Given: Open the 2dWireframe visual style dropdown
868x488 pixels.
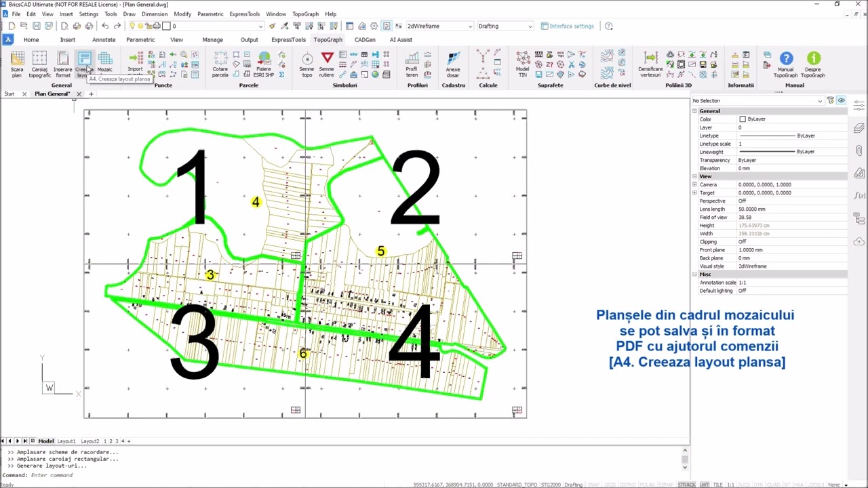Looking at the screenshot, I should [x=439, y=26].
